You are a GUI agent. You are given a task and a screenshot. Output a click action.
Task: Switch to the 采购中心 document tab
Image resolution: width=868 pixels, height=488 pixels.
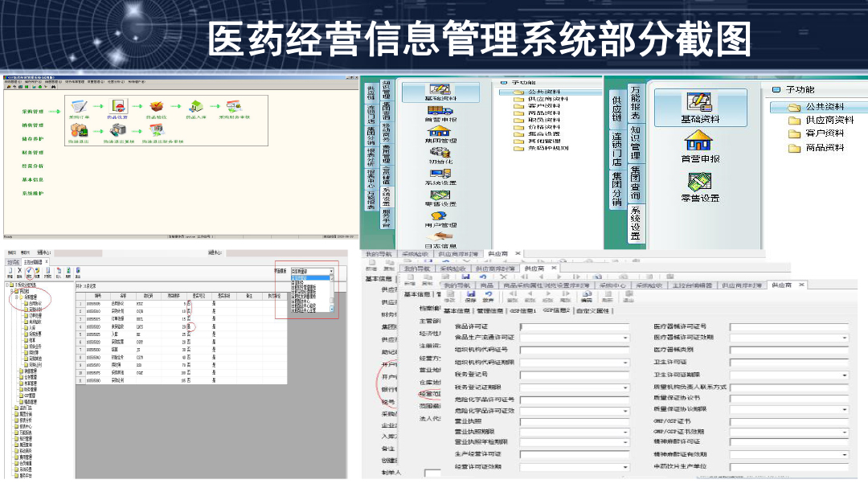point(612,285)
